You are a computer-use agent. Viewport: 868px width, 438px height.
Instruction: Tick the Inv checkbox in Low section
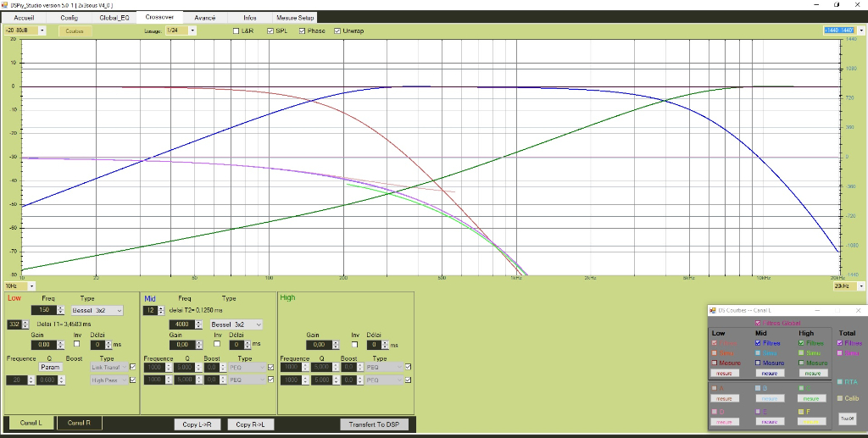coord(77,345)
